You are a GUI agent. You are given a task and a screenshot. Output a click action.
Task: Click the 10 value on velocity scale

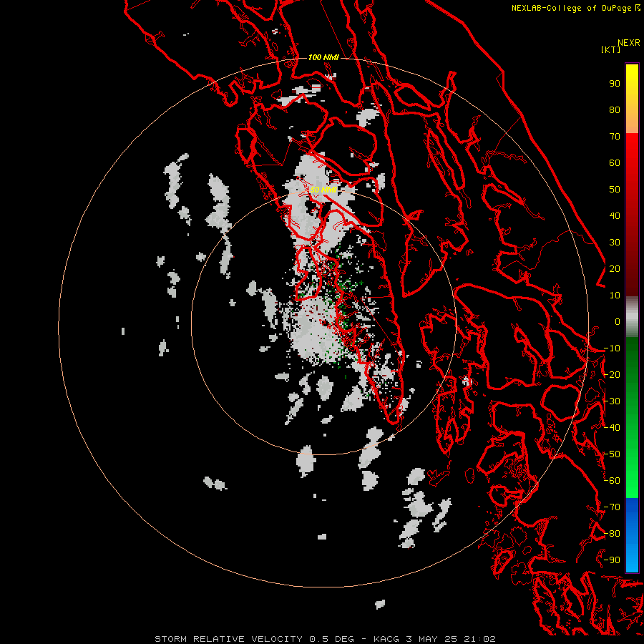[615, 296]
